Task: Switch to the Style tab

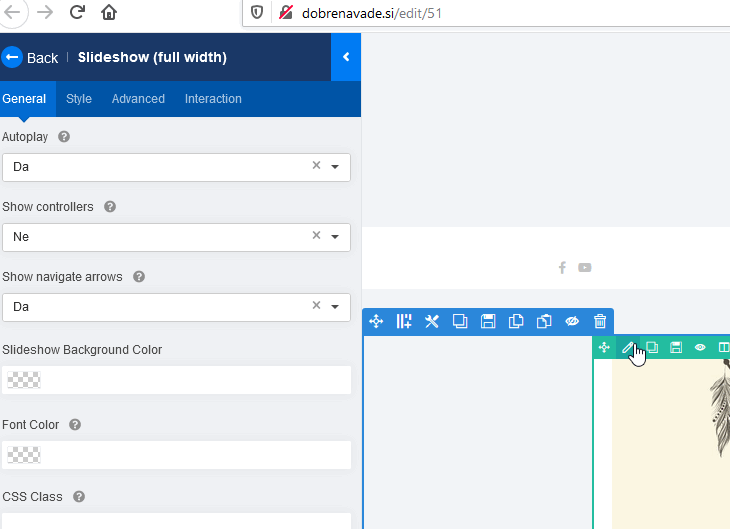Action: (79, 99)
